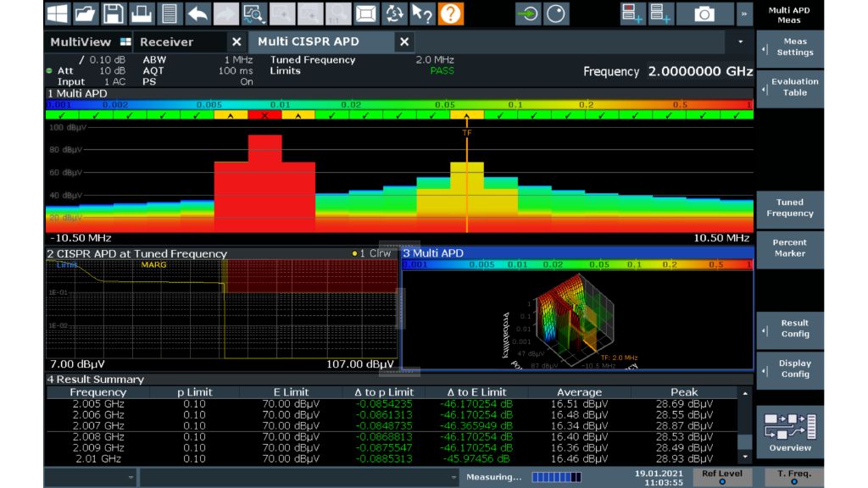Toggle the T. Freq. indicator button
The height and width of the screenshot is (488, 868).
(x=793, y=477)
